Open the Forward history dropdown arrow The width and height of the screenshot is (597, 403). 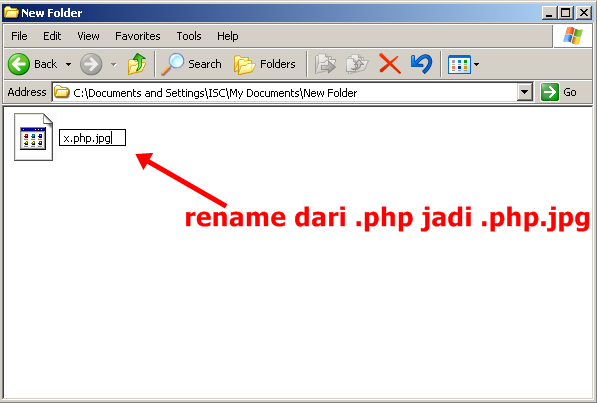pyautogui.click(x=113, y=64)
